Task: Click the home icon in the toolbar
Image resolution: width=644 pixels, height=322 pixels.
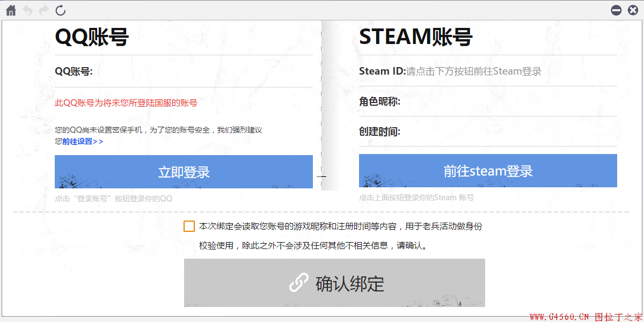Action: click(x=11, y=10)
